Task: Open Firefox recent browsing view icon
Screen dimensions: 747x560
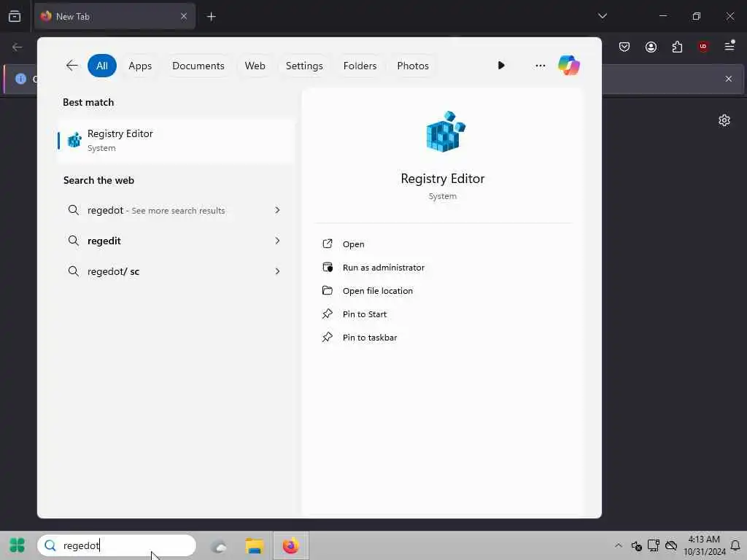Action: click(x=15, y=16)
